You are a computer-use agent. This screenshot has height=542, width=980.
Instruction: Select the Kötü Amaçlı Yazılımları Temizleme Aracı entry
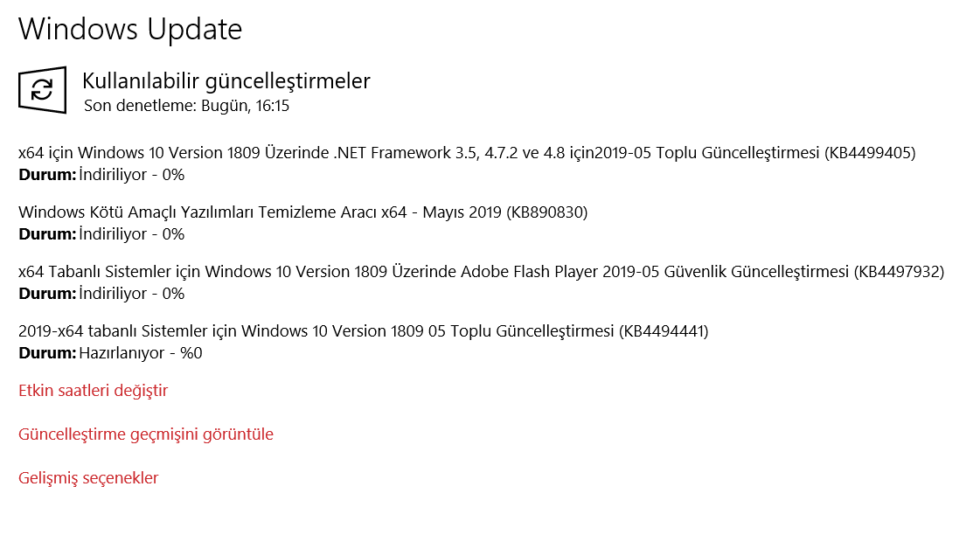pyautogui.click(x=302, y=212)
